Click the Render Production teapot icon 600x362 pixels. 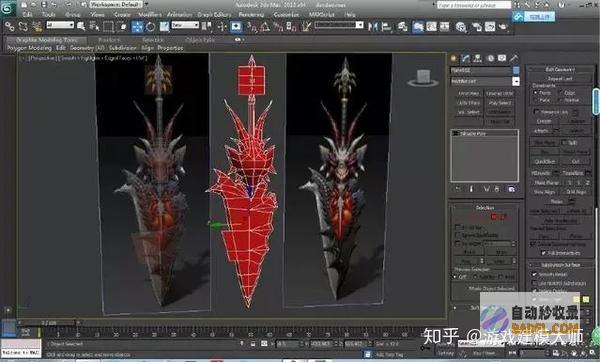503,26
